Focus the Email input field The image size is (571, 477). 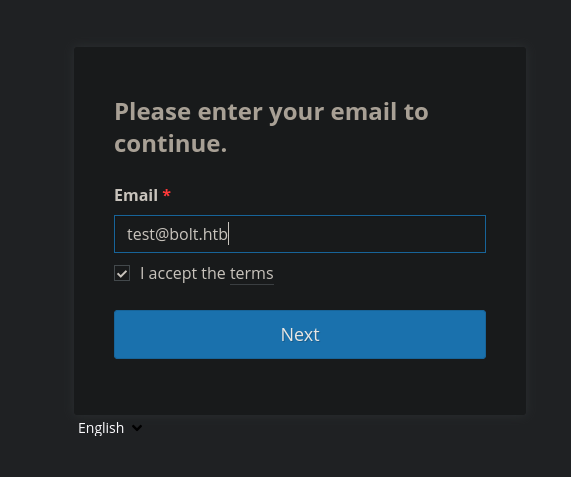300,234
